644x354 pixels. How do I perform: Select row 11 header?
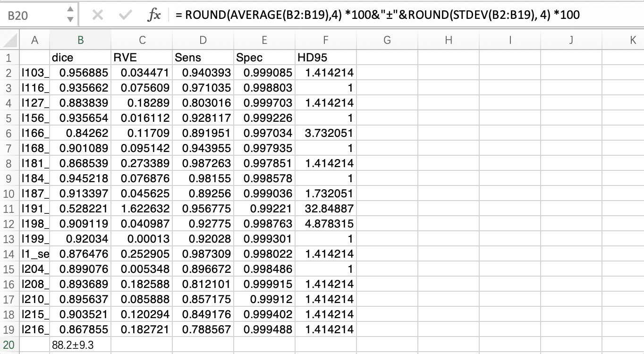click(9, 209)
